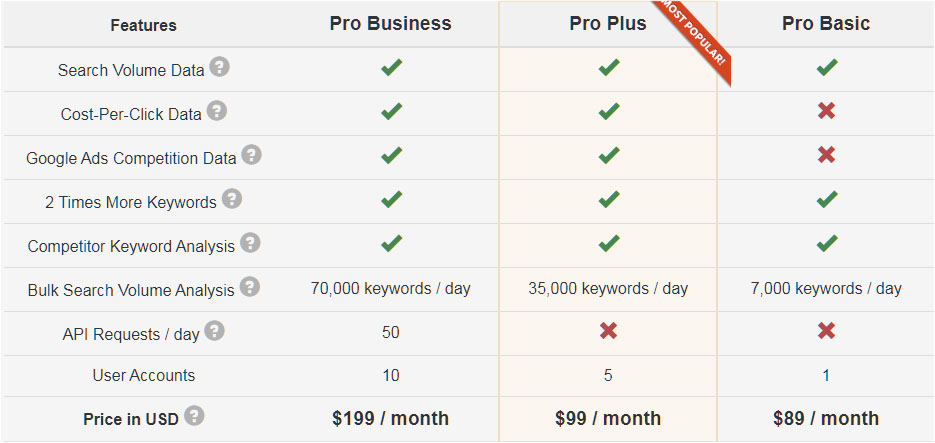Click help icon for 2 Times More Keywords
935x443 pixels.
231,199
